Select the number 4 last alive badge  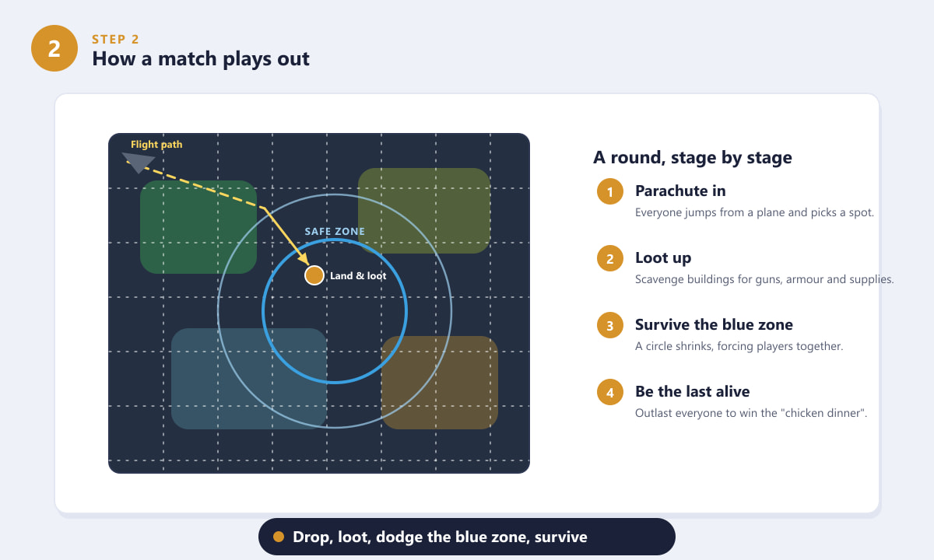click(610, 392)
